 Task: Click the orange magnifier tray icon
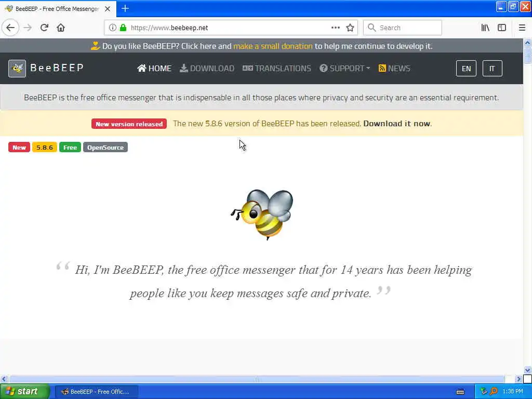click(494, 391)
